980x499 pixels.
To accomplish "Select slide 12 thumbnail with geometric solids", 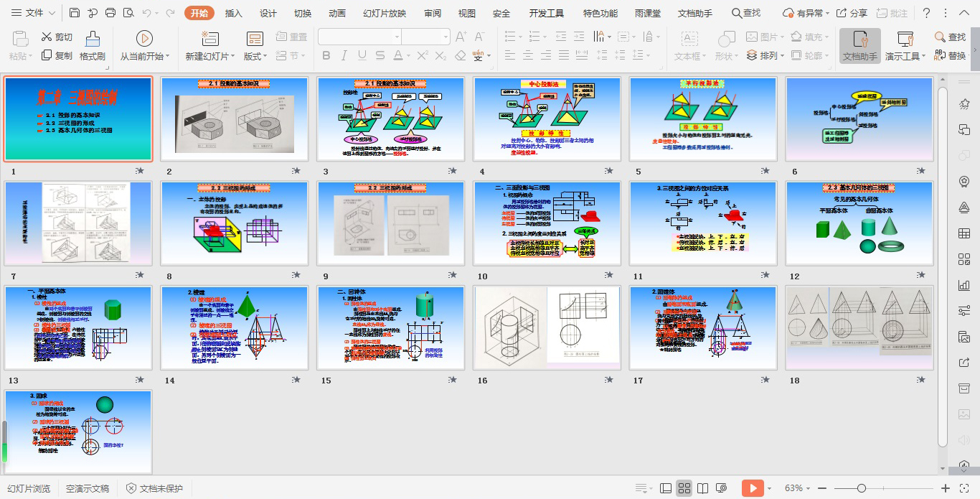I will coord(859,223).
